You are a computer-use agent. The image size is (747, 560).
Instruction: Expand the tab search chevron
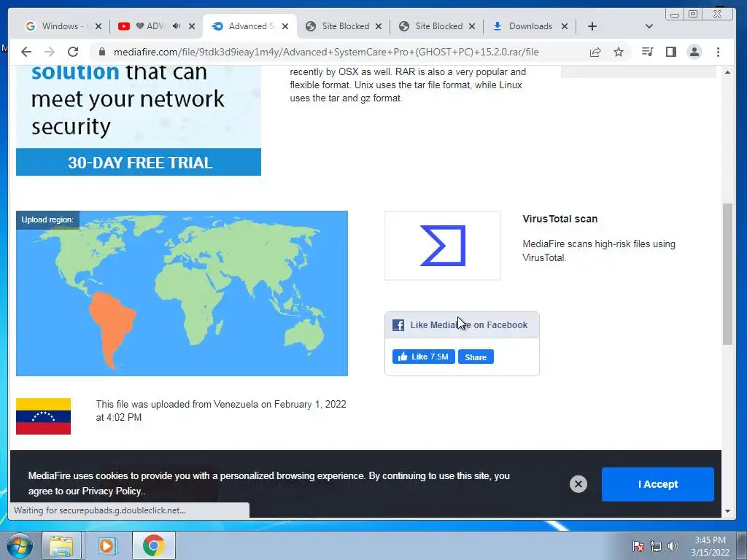tap(649, 26)
